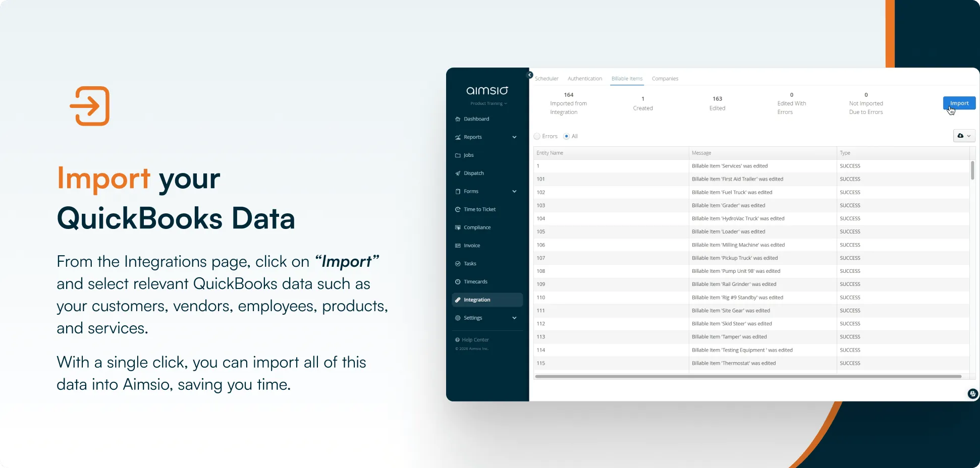This screenshot has width=980, height=468.
Task: Switch to the Companies tab
Action: [665, 79]
